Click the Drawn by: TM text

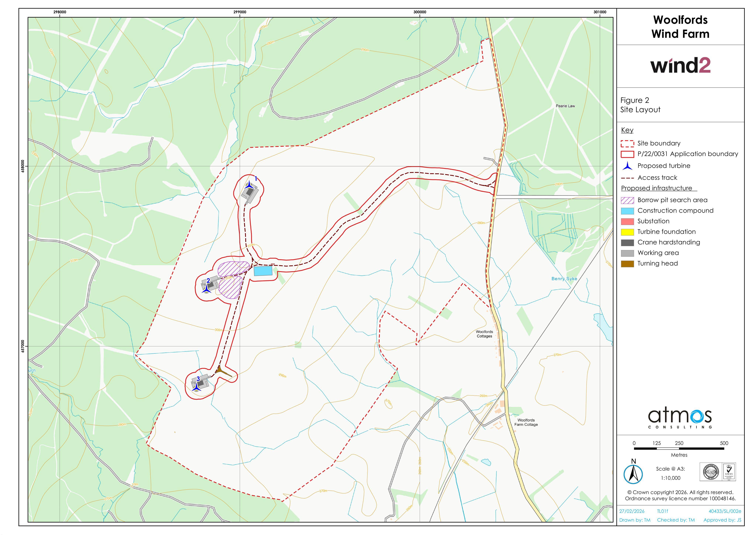(635, 520)
